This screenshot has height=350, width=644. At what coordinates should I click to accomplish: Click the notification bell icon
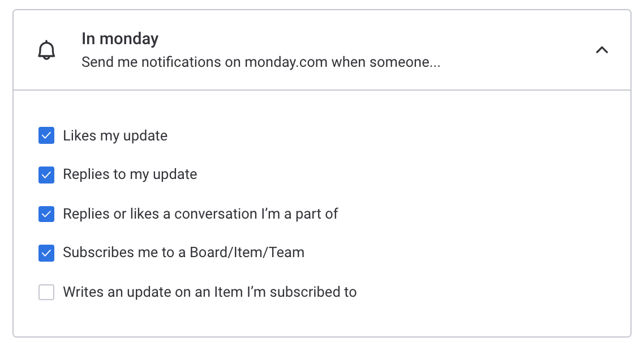pyautogui.click(x=46, y=50)
